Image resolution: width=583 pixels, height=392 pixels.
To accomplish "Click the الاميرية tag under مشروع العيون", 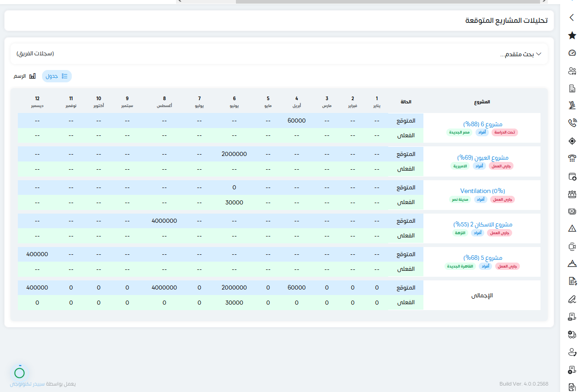I will (x=460, y=166).
